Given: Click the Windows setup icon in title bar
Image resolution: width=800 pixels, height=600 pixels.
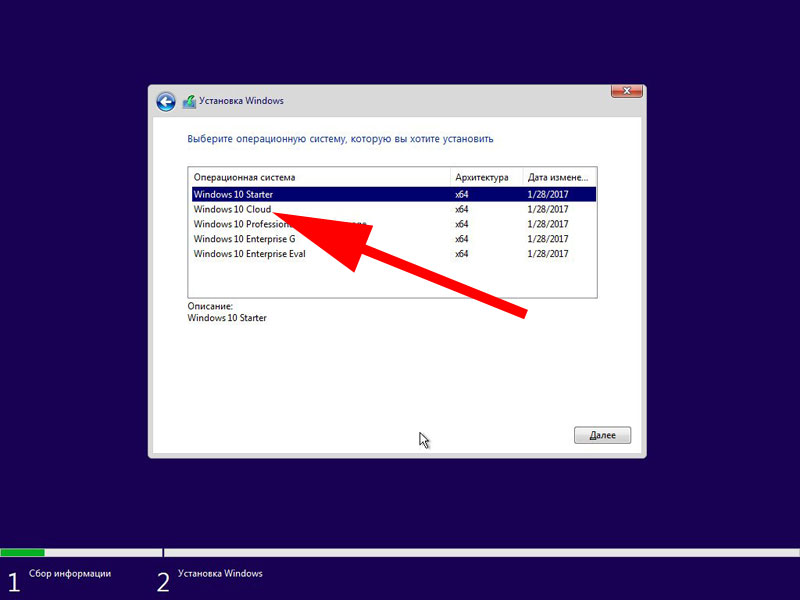Looking at the screenshot, I should tap(188, 100).
